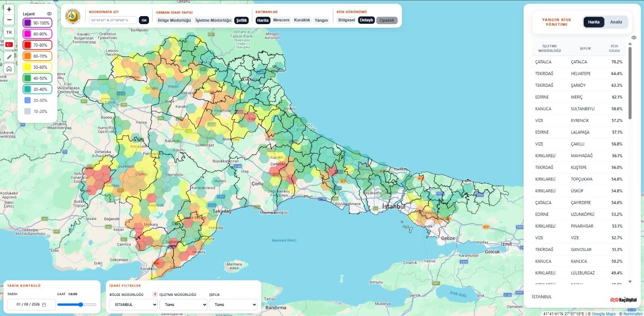Toggle the 30-40% risk legend filter
Viewport: 644px width, 316px height.
tap(37, 89)
